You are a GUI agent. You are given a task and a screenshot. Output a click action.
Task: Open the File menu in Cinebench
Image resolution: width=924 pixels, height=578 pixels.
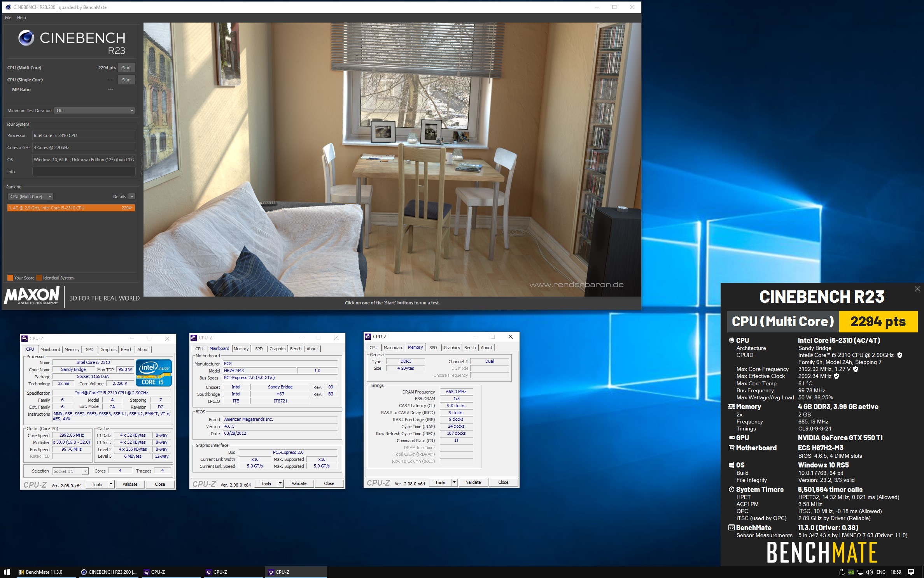click(8, 18)
